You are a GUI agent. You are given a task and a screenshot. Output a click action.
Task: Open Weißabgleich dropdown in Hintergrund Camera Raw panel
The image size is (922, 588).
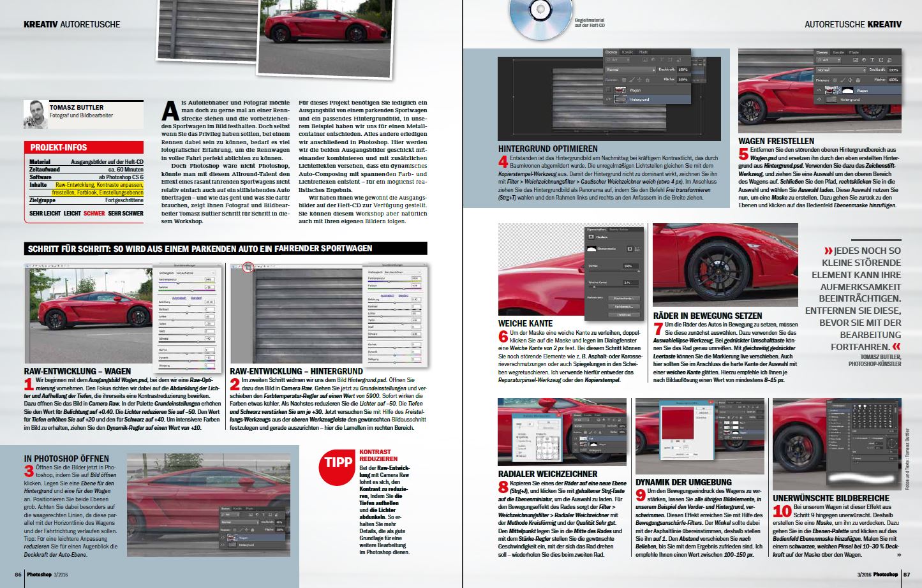coord(403,272)
